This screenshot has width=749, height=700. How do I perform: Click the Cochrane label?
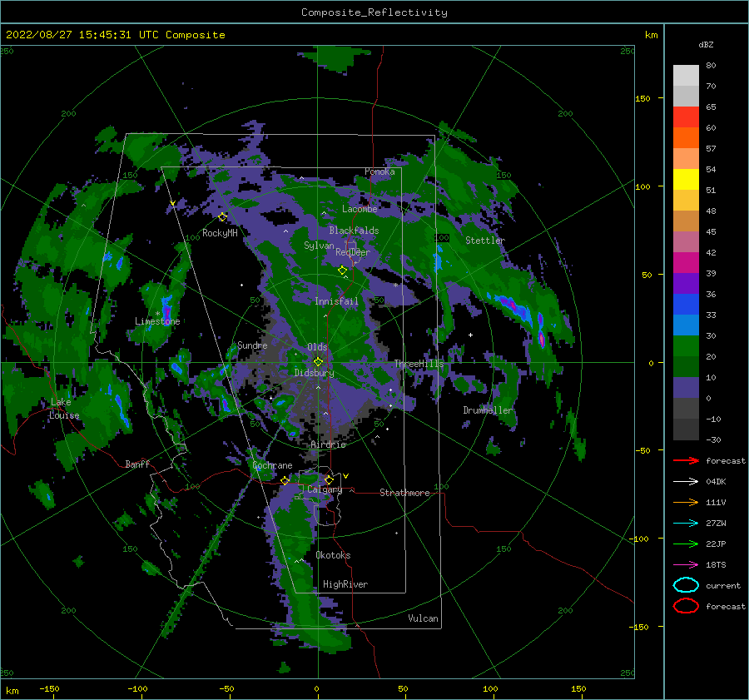pyautogui.click(x=272, y=465)
